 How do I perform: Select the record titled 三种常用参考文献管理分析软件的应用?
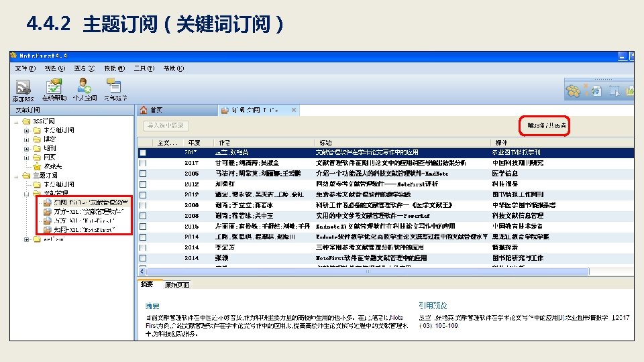(x=370, y=247)
